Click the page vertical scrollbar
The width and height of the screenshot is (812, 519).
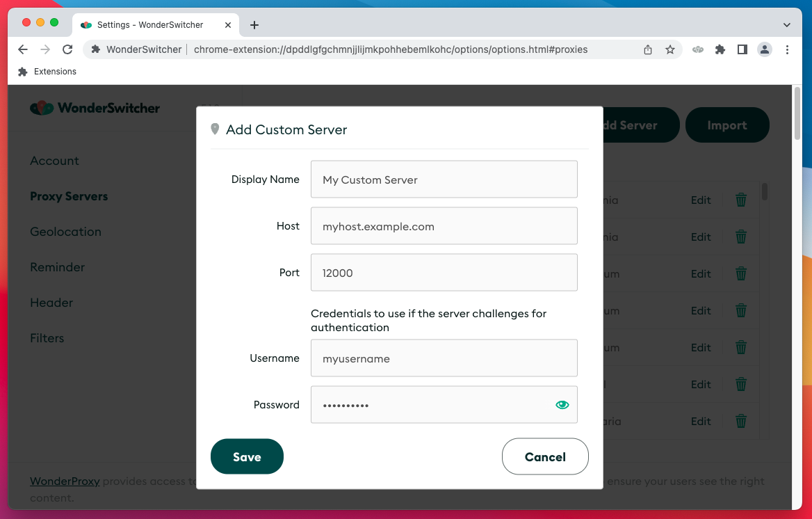(x=797, y=114)
